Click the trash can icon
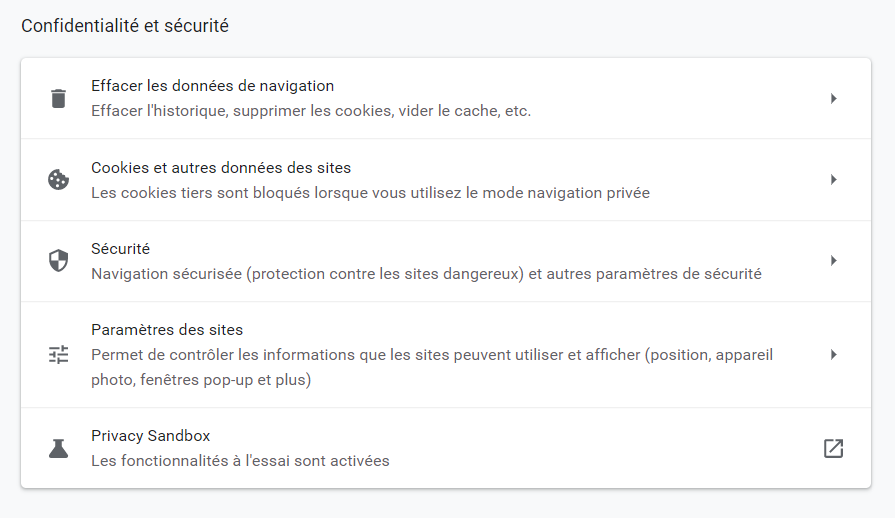 [58, 98]
